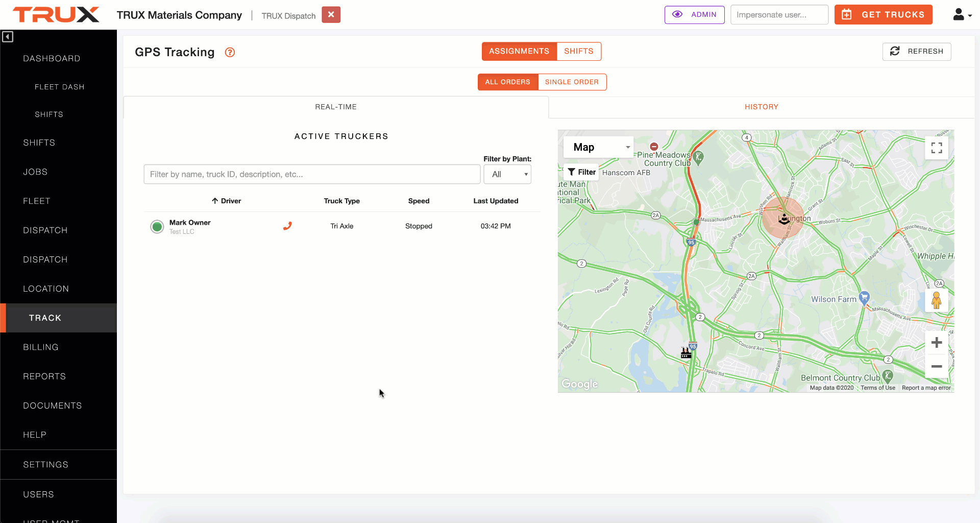Open the GPS Tracking help question icon
The width and height of the screenshot is (980, 523).
pos(230,52)
